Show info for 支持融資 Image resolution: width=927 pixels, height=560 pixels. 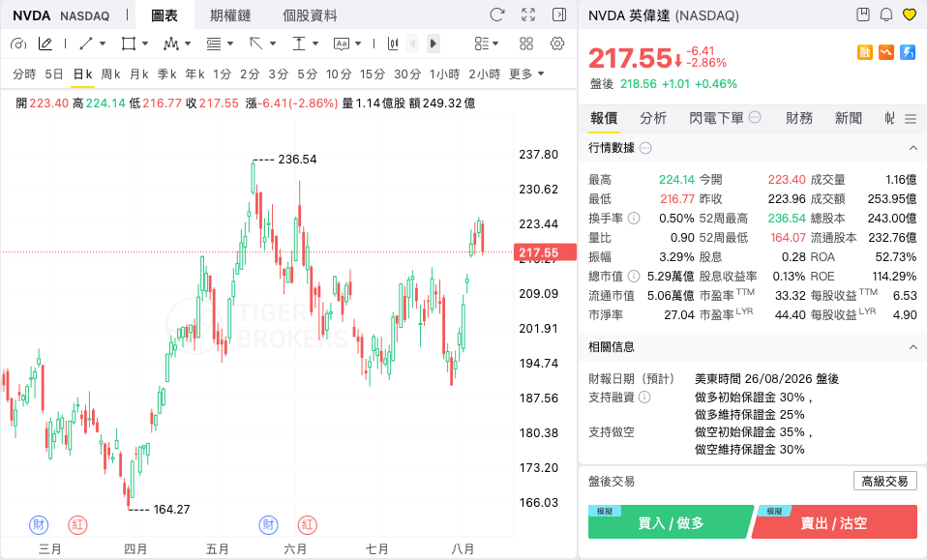(x=644, y=398)
